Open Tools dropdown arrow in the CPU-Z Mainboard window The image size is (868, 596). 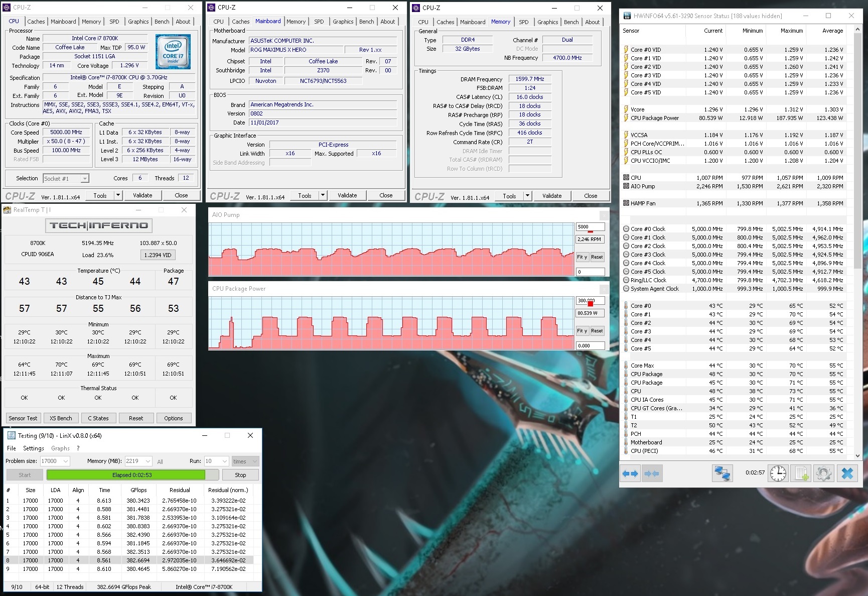pos(323,195)
